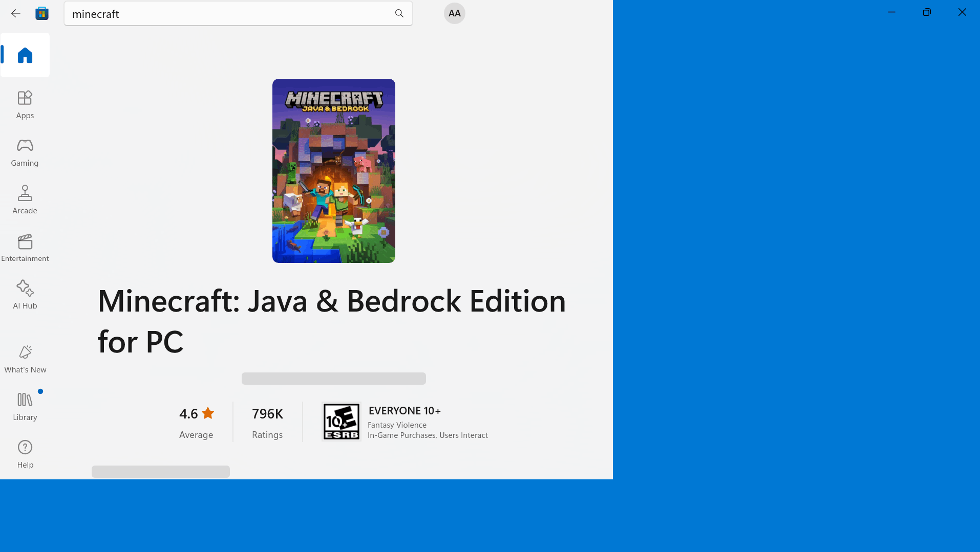Click the Minecraft Java & Bedrock cover art
Viewport: 980px width, 552px height.
coord(334,171)
